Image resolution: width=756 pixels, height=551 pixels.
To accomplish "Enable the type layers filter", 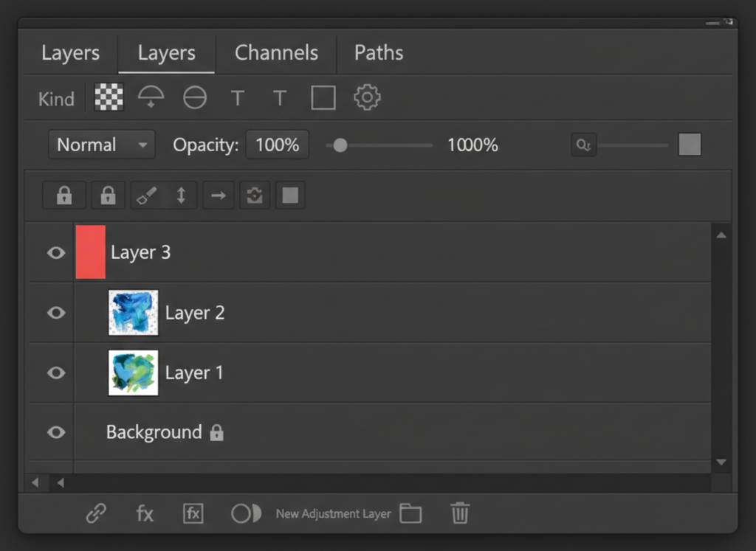I will pos(237,97).
